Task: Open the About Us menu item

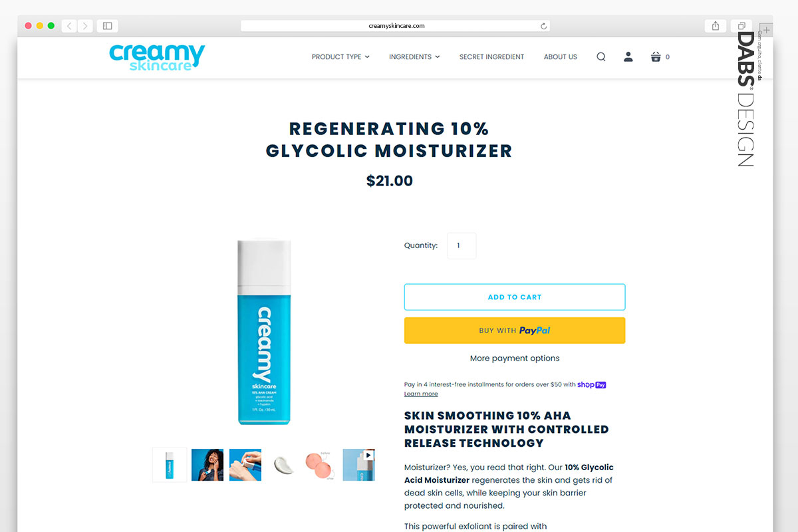Action: [x=561, y=57]
